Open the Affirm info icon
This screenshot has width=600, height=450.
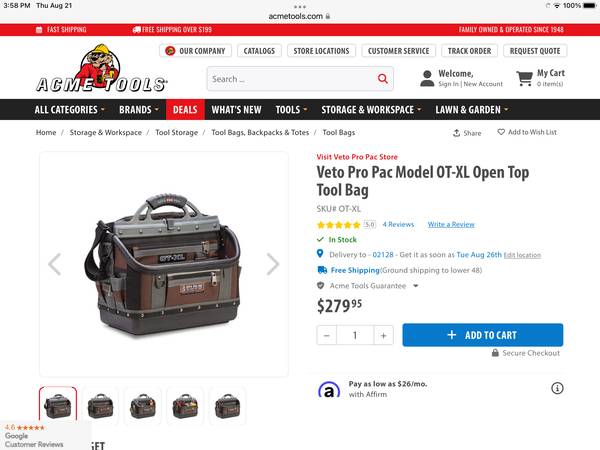pos(557,388)
